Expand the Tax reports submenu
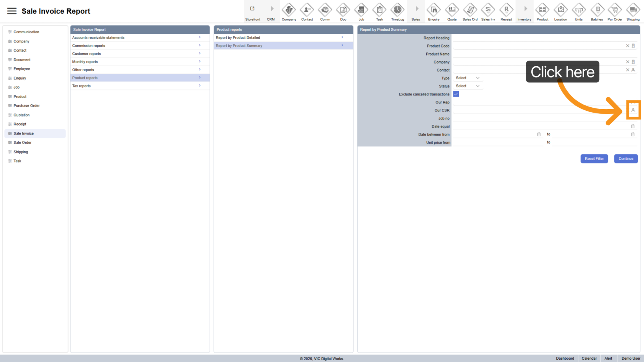The width and height of the screenshot is (644, 362). (x=140, y=86)
